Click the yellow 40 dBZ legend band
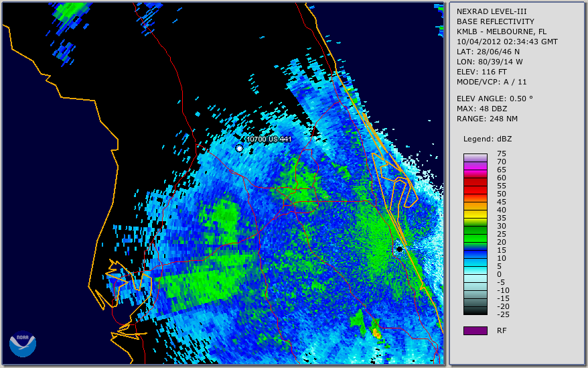Image resolution: width=588 pixels, height=368 pixels. click(475, 214)
